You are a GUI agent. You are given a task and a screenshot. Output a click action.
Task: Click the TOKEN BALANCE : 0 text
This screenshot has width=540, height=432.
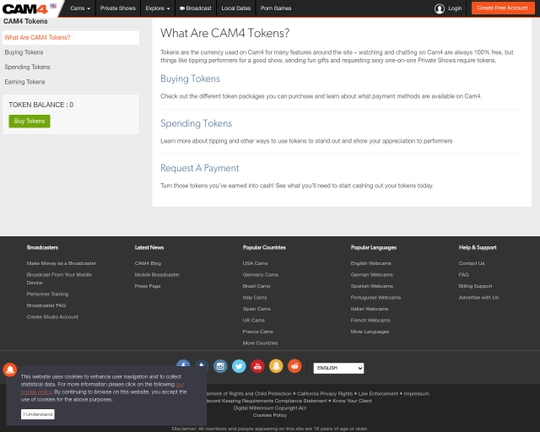click(x=41, y=105)
